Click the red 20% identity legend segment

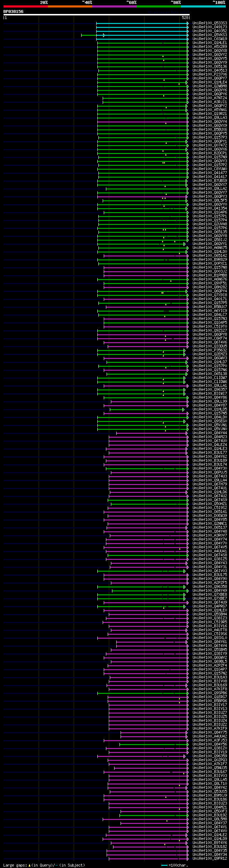tap(26, 6)
